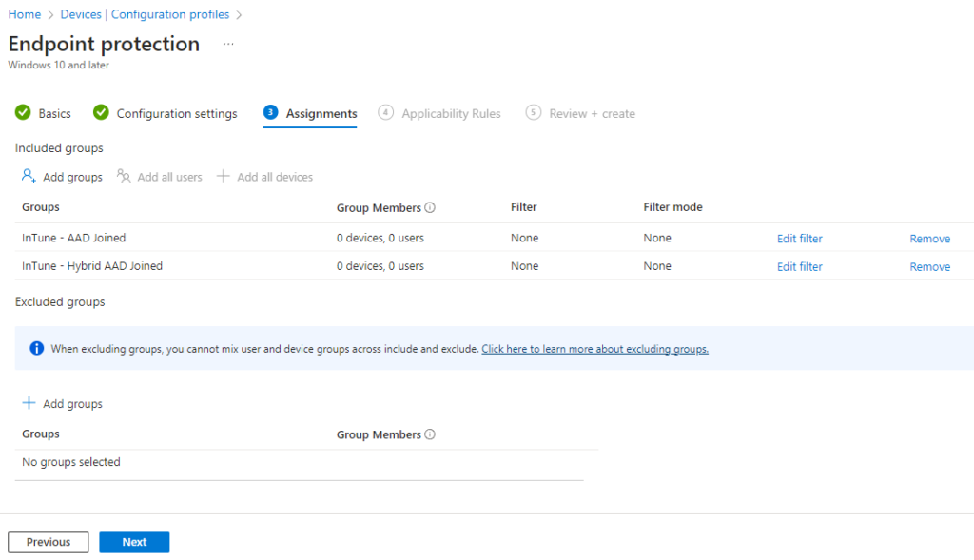Click the Add groups person icon under Included groups
This screenshot has width=974, height=560.
(x=27, y=176)
